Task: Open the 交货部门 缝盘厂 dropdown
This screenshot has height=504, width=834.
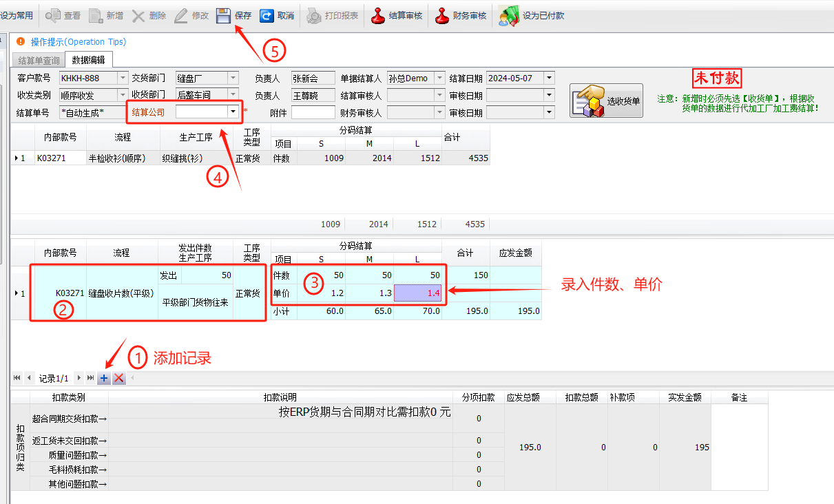Action: (233, 78)
